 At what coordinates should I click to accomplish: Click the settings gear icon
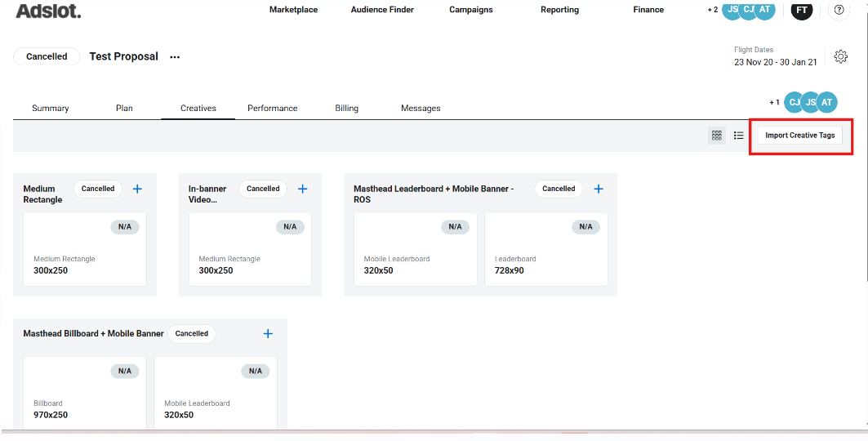840,56
